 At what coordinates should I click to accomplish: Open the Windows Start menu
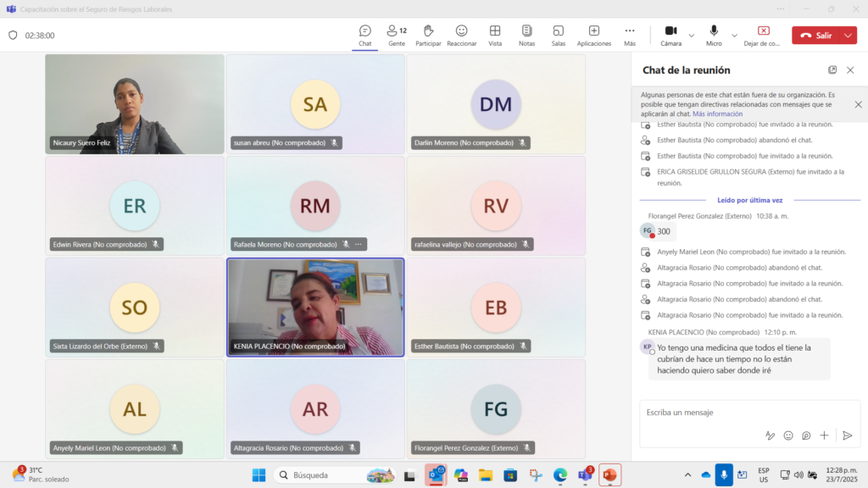[259, 474]
